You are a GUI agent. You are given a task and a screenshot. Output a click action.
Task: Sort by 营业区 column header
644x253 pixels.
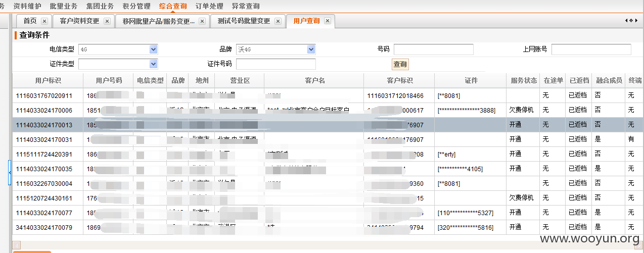(x=240, y=81)
